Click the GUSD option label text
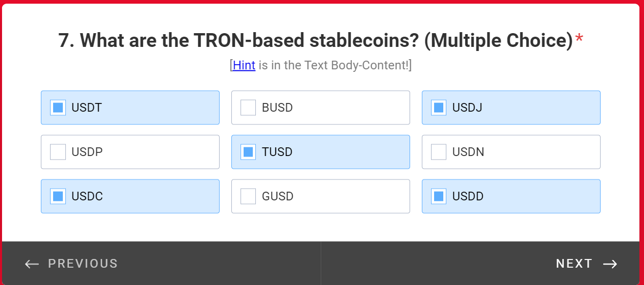The width and height of the screenshot is (644, 285). click(x=278, y=196)
